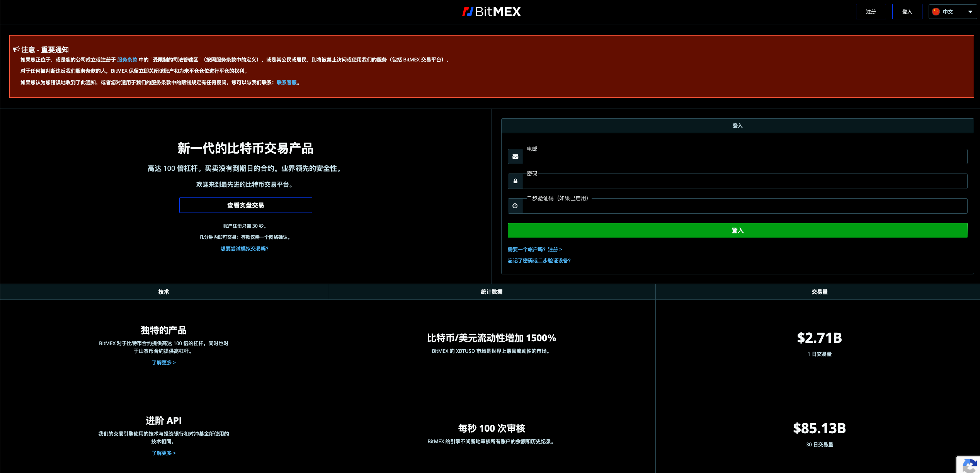Click the 查看实盘交易 button
Image resolution: width=980 pixels, height=473 pixels.
click(x=245, y=205)
